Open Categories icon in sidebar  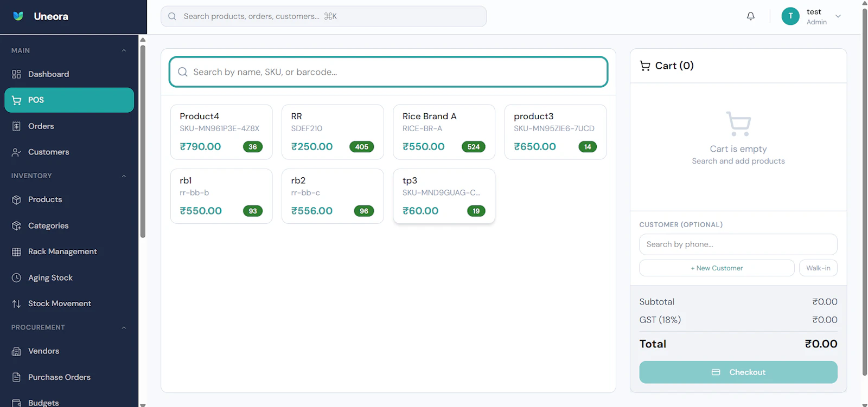coord(16,225)
